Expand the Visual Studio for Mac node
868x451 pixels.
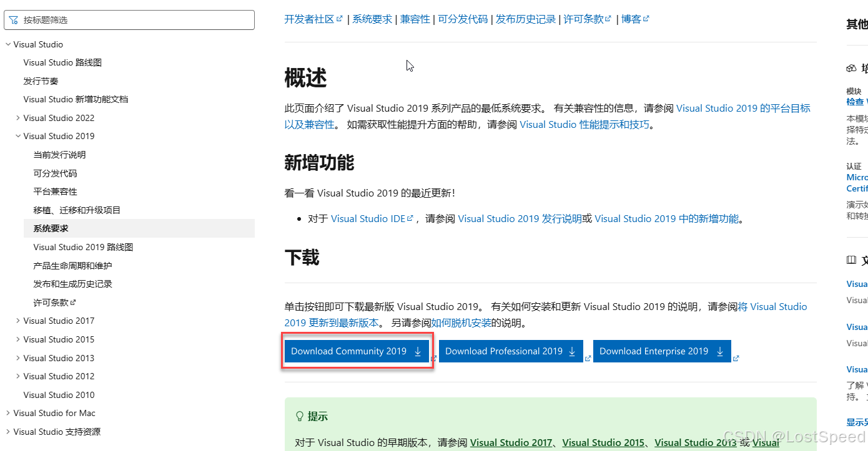tap(8, 413)
